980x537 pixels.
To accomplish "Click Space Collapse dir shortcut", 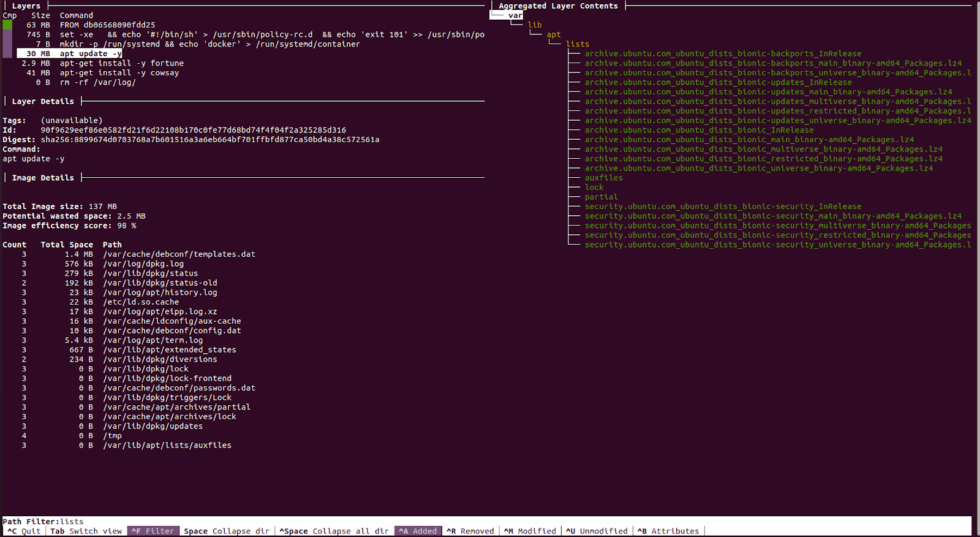I will (227, 531).
